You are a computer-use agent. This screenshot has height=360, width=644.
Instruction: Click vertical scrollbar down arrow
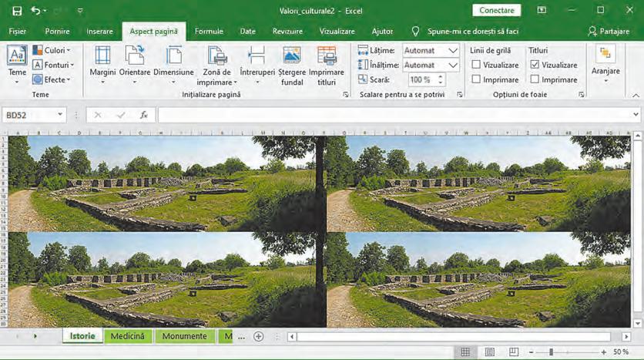coord(637,324)
